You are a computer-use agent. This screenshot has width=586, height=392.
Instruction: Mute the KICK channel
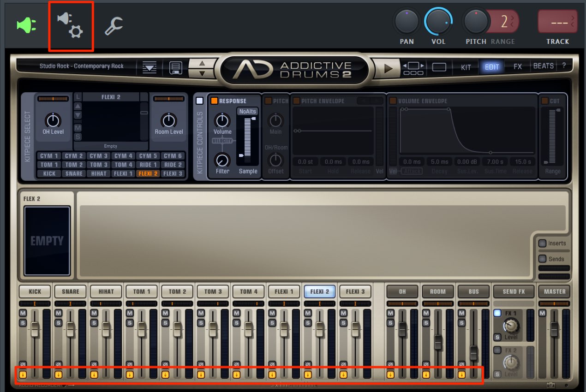tap(22, 313)
